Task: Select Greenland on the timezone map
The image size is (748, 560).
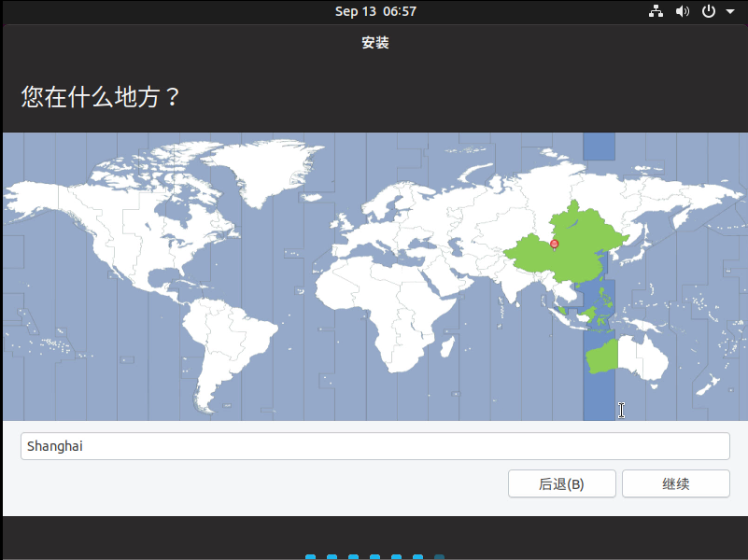Action: click(265, 169)
